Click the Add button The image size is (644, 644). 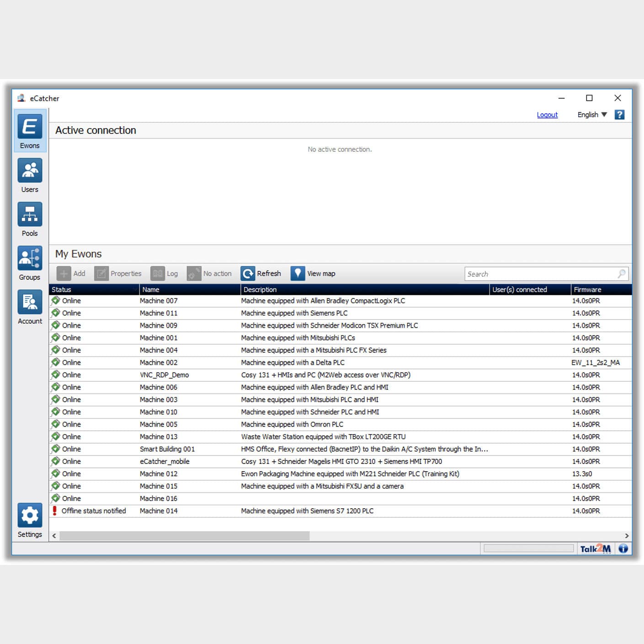coord(72,273)
